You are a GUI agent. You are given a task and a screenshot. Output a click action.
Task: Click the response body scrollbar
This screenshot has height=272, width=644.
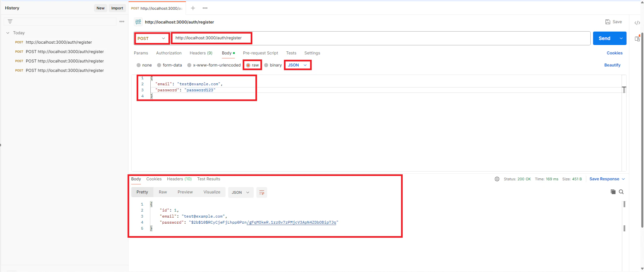tap(624, 216)
